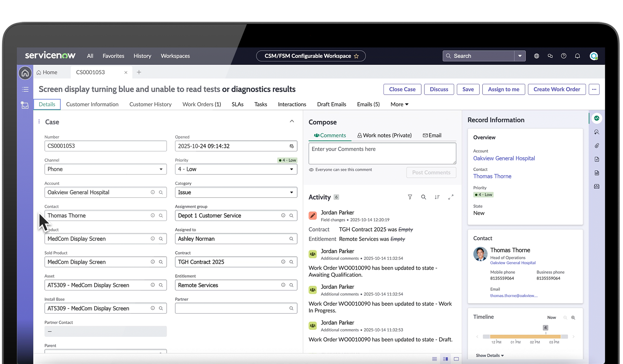The width and height of the screenshot is (623, 364).
Task: Open the Channel dropdown showing Phone
Action: click(x=105, y=169)
